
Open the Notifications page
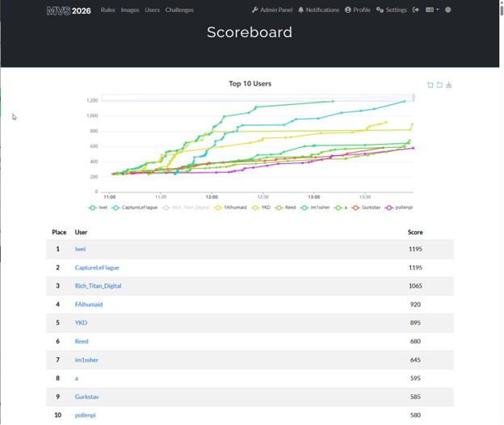[x=318, y=10]
